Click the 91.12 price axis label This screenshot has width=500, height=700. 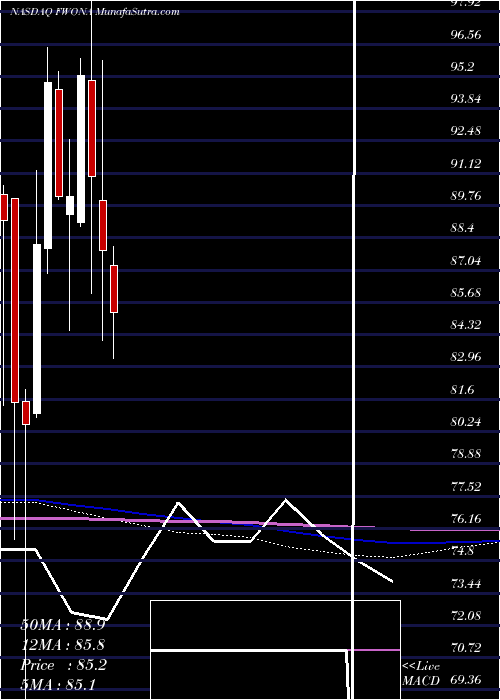point(466,164)
